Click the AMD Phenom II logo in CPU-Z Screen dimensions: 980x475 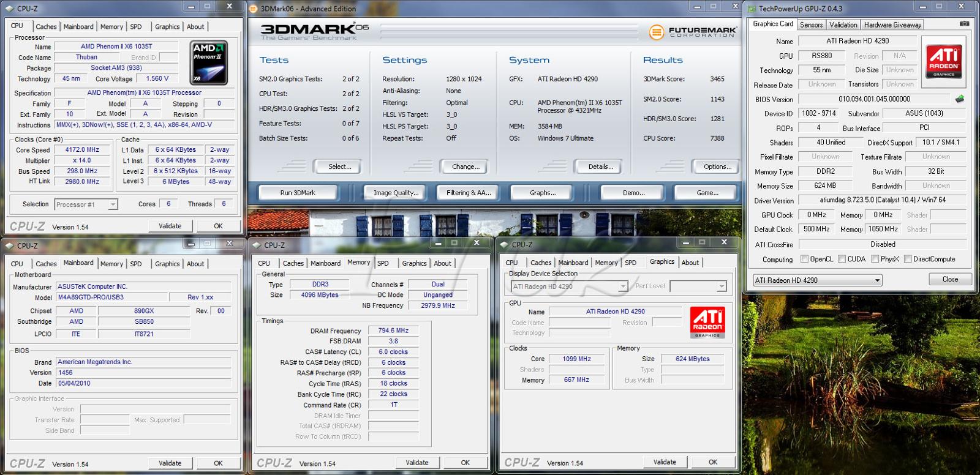[x=209, y=62]
